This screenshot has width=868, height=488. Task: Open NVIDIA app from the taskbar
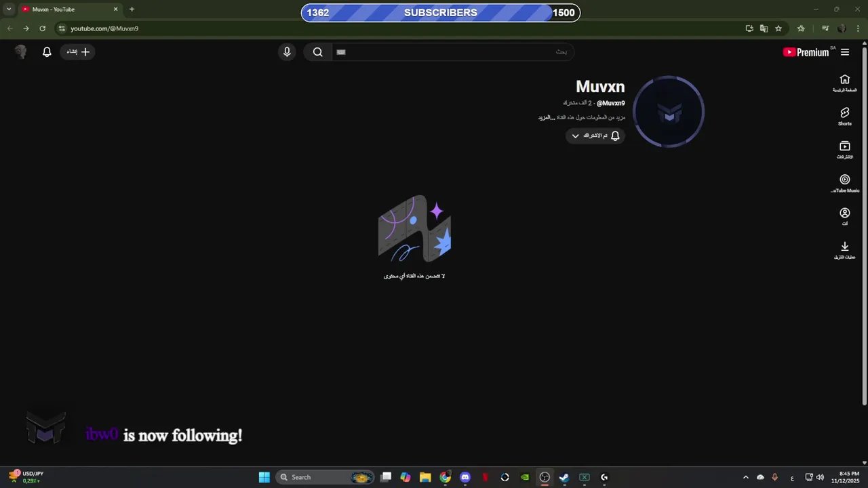(x=525, y=477)
